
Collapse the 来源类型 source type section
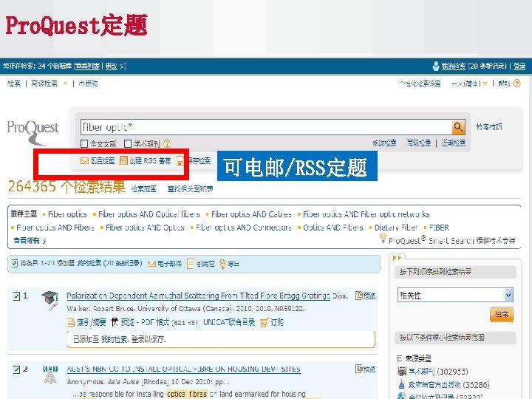[x=399, y=358]
